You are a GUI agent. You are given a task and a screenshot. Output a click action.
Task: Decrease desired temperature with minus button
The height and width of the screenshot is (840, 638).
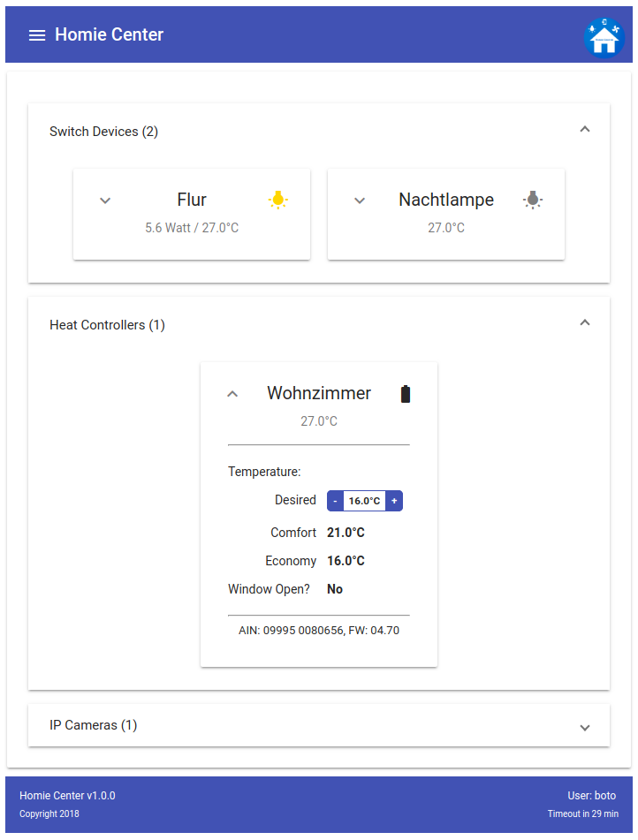tap(335, 501)
